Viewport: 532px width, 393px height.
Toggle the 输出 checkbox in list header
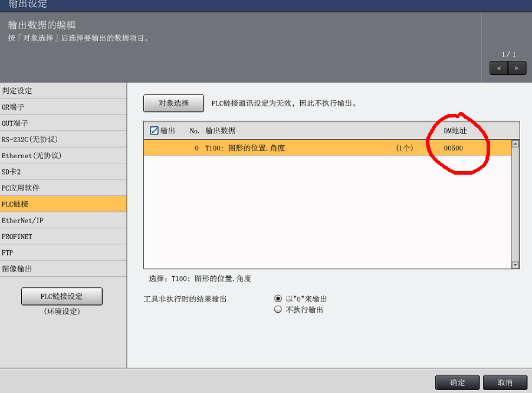[x=155, y=130]
